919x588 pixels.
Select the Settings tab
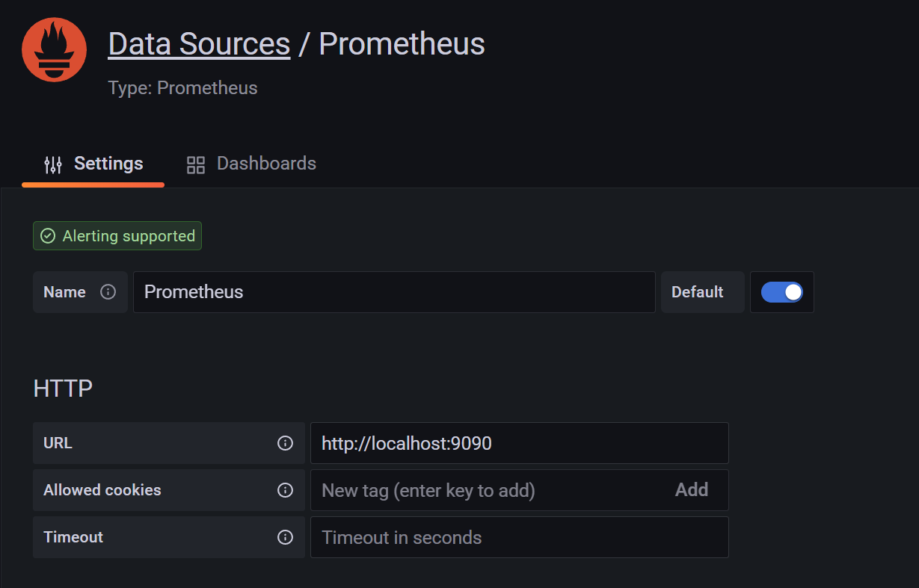click(108, 164)
